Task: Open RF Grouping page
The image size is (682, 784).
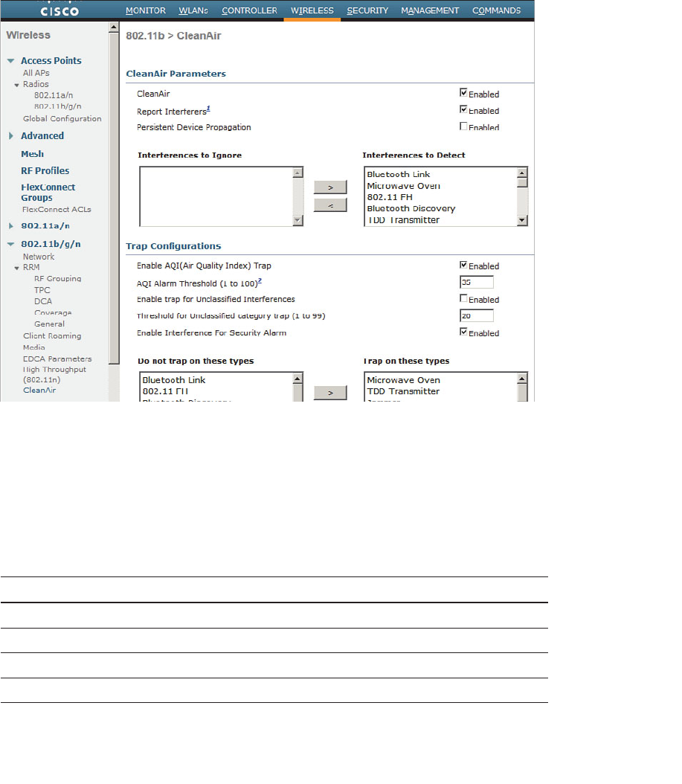Action: pos(57,278)
